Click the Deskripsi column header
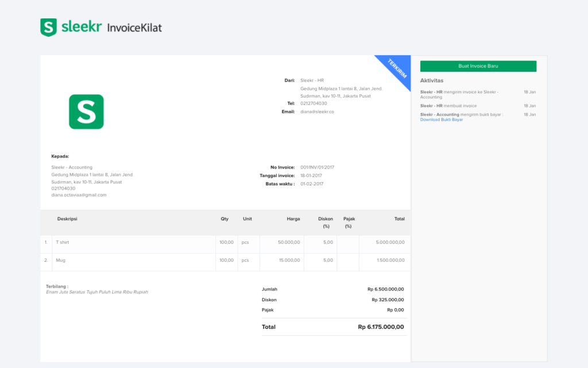Viewport: 588px width, 368px height. coord(67,219)
